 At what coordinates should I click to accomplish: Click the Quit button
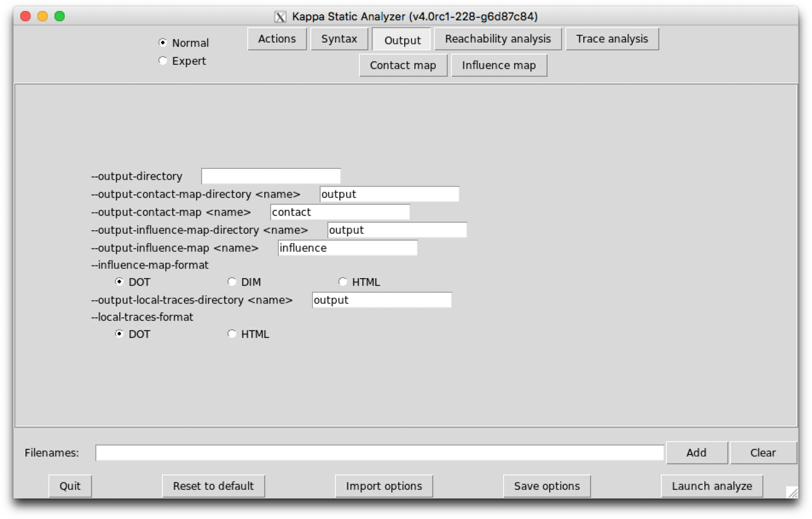[70, 486]
